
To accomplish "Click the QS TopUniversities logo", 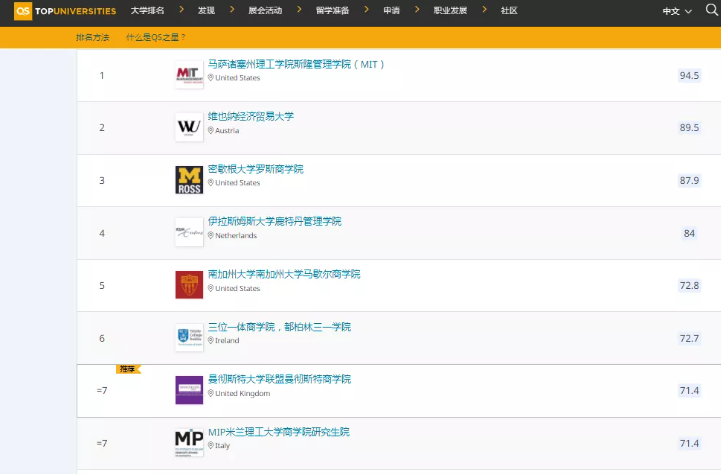I will click(65, 11).
